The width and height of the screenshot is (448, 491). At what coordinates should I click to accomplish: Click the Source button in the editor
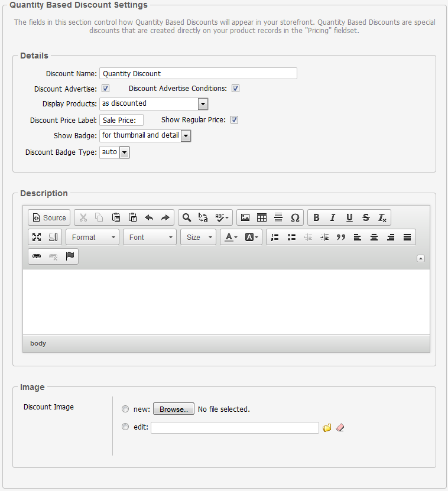coord(49,217)
